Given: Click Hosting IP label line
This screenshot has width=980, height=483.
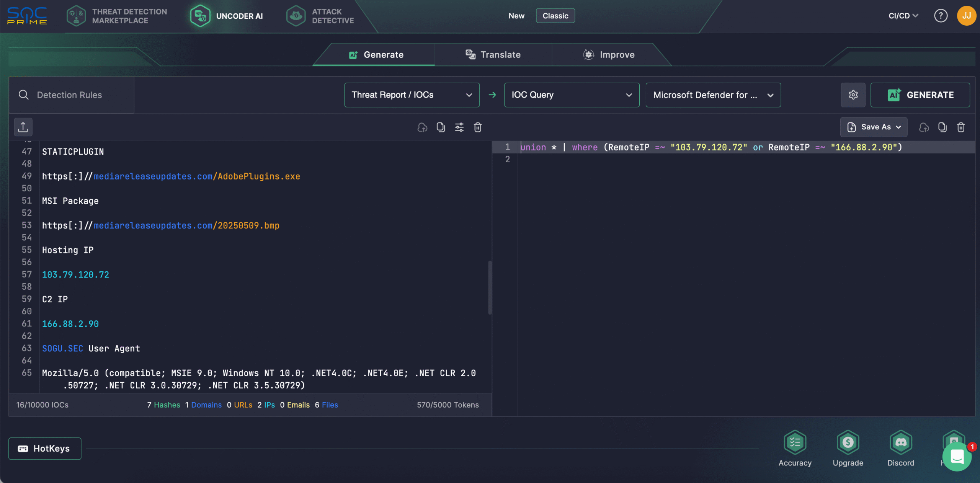Looking at the screenshot, I should click(x=68, y=250).
